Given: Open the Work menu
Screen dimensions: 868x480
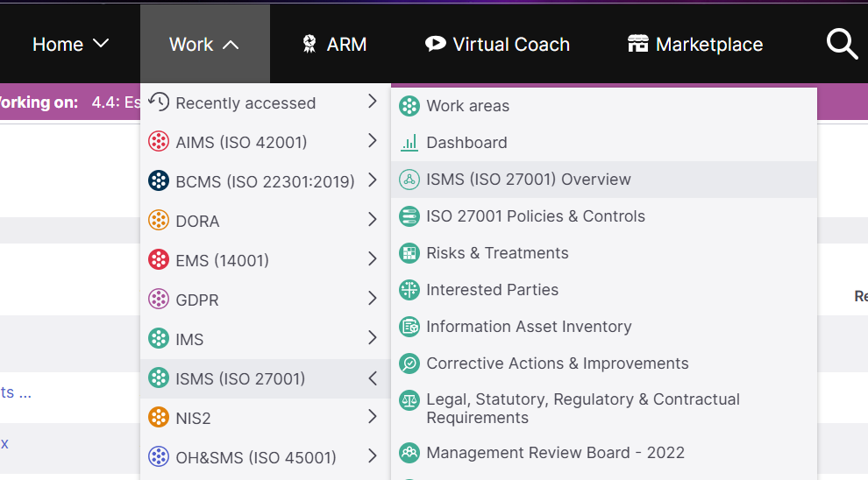Looking at the screenshot, I should (205, 44).
